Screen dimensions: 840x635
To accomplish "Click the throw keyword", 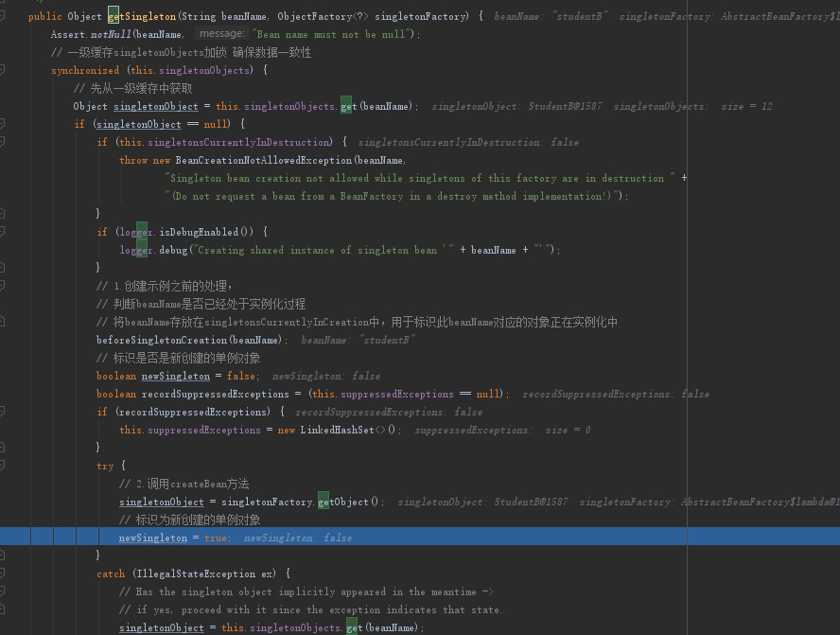I will coord(133,160).
